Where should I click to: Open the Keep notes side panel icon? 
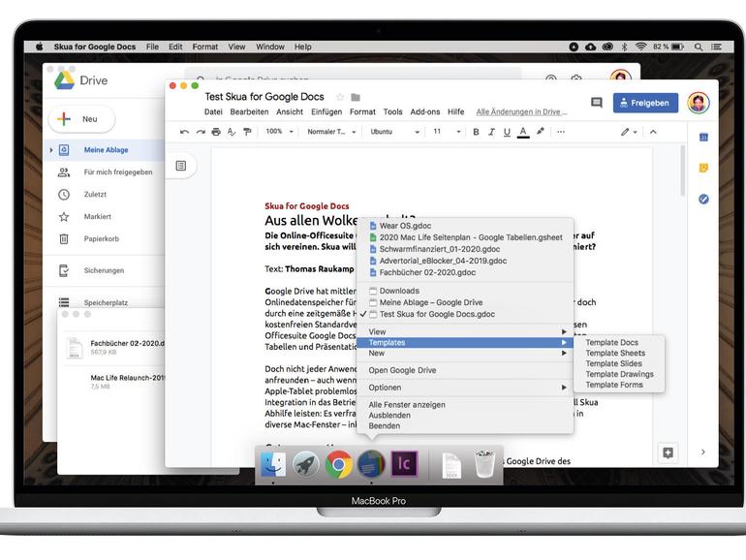(x=703, y=168)
